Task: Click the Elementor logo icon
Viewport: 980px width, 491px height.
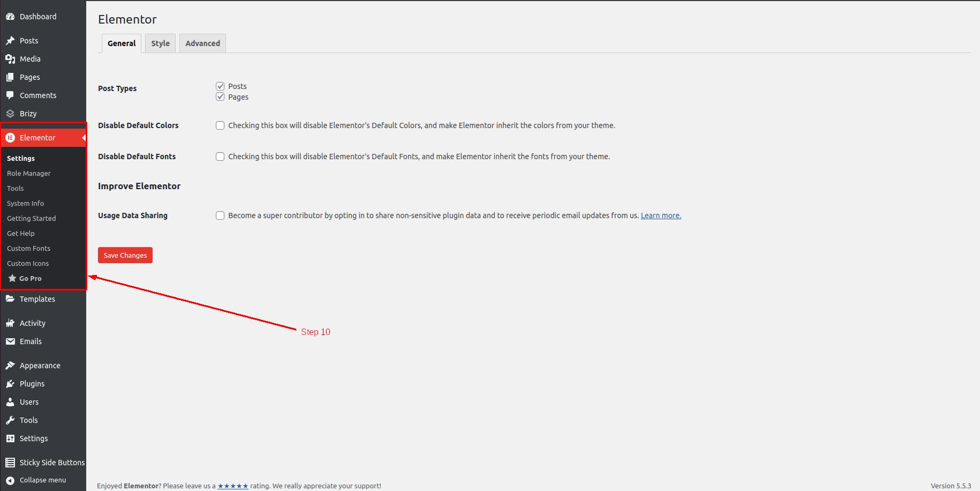Action: tap(10, 138)
